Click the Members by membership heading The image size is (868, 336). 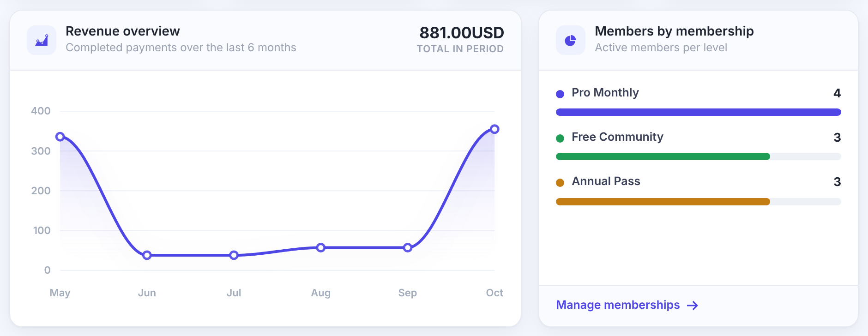[674, 31]
